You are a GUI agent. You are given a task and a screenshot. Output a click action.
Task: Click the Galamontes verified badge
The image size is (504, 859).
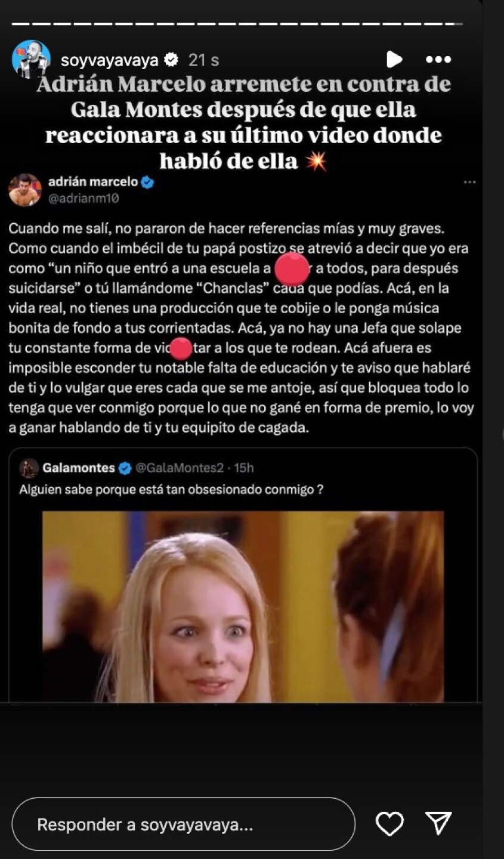click(125, 469)
